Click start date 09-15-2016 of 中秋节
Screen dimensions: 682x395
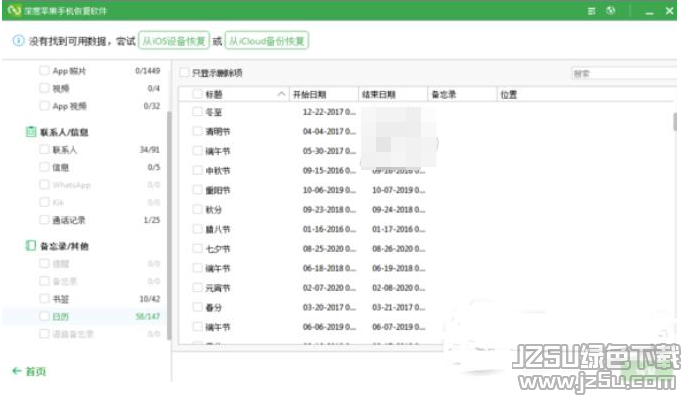(x=329, y=170)
